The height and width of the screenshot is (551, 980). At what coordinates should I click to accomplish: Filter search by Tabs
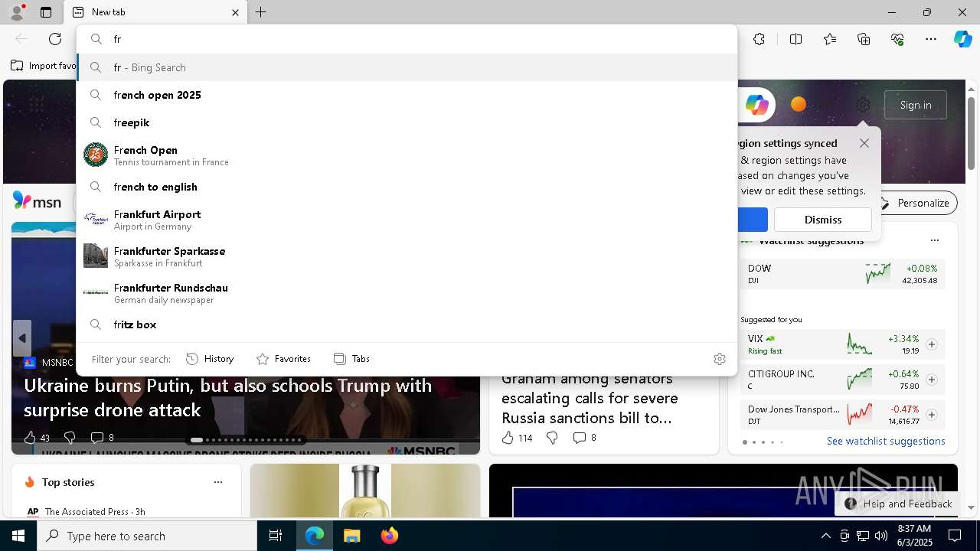[x=351, y=359]
